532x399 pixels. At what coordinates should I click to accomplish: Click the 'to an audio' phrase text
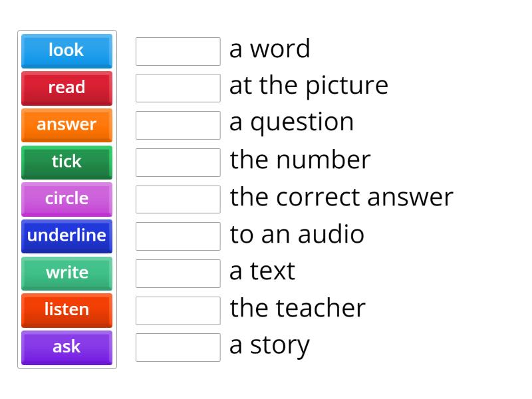click(297, 235)
